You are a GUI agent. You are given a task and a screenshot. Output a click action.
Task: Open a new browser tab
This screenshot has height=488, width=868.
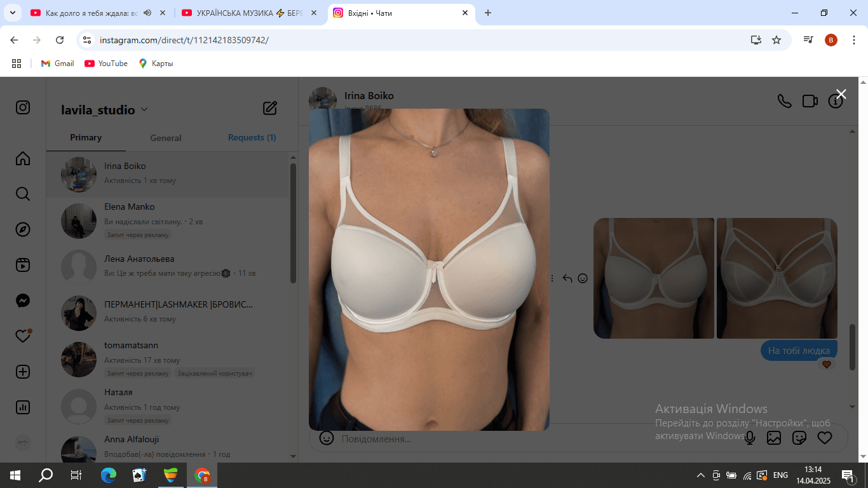488,13
